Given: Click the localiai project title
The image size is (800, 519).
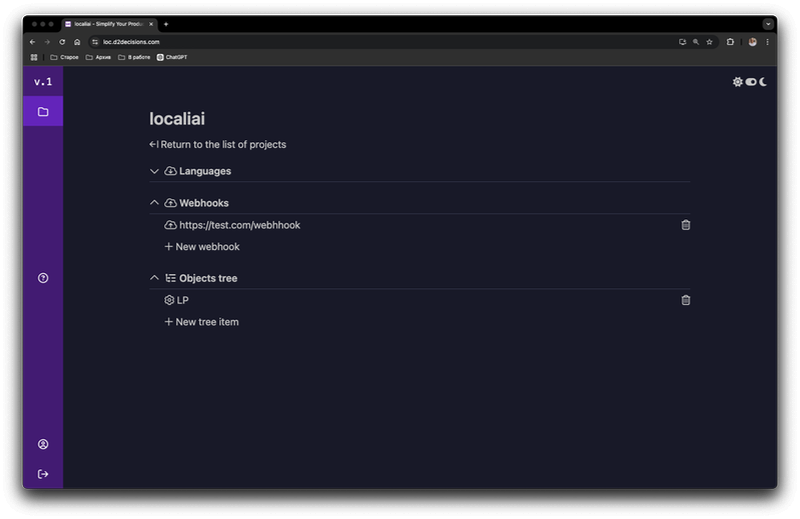Looking at the screenshot, I should point(177,118).
